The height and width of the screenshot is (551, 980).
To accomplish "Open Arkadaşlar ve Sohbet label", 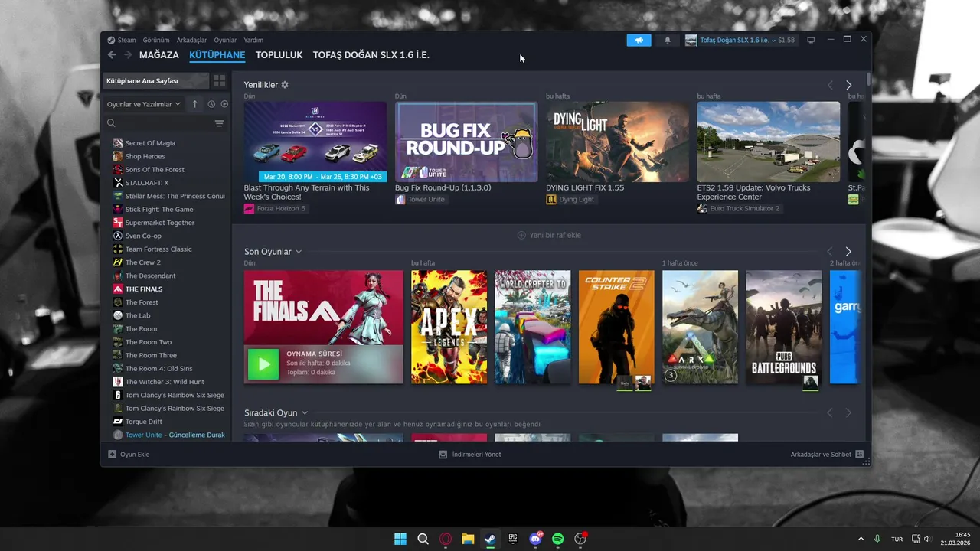I will point(821,455).
